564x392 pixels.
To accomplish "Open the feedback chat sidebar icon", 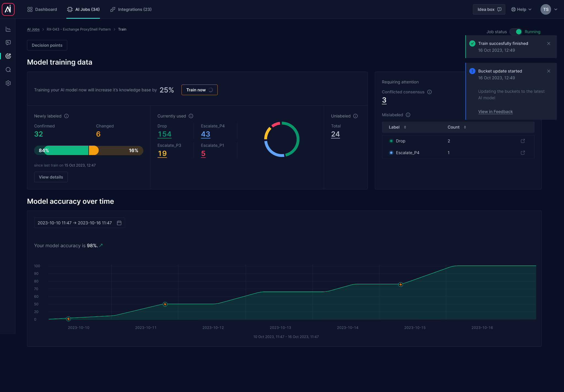I will pyautogui.click(x=8, y=43).
